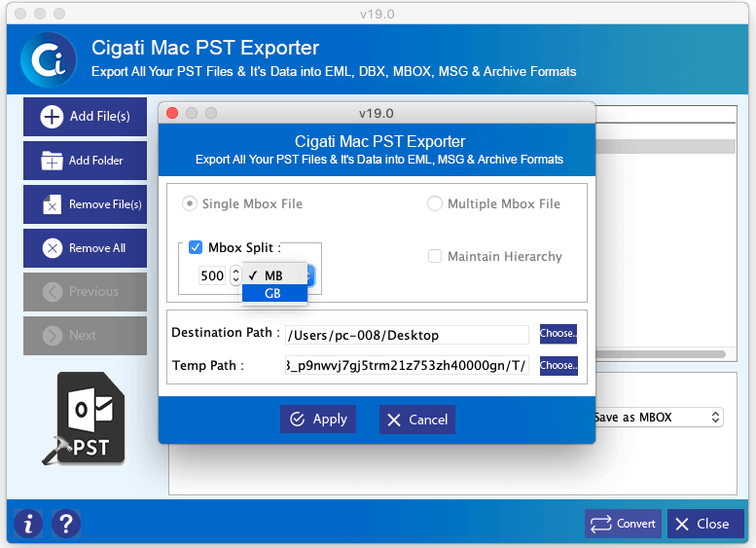This screenshot has width=756, height=548.
Task: Enable the Maintain Hierarchy checkbox
Action: [x=434, y=256]
